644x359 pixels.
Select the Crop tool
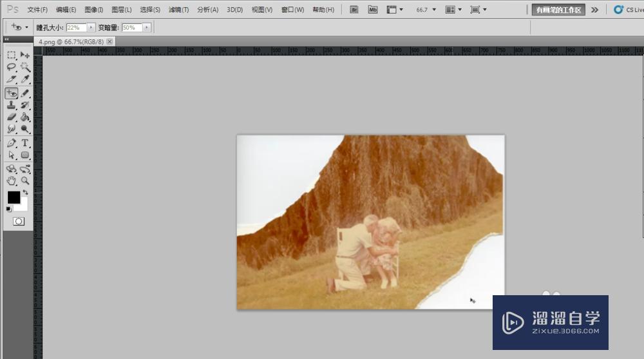[12, 79]
